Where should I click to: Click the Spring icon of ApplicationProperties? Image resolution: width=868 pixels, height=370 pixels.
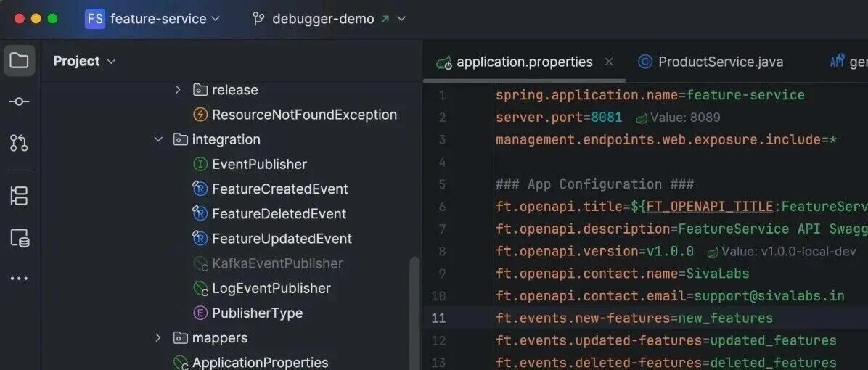pos(181,363)
